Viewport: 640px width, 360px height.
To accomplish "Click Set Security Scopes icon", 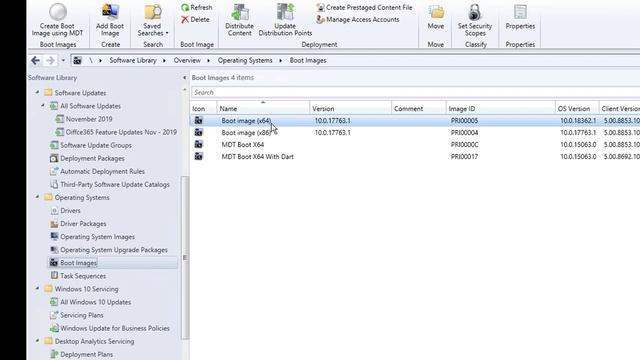I will [x=475, y=12].
